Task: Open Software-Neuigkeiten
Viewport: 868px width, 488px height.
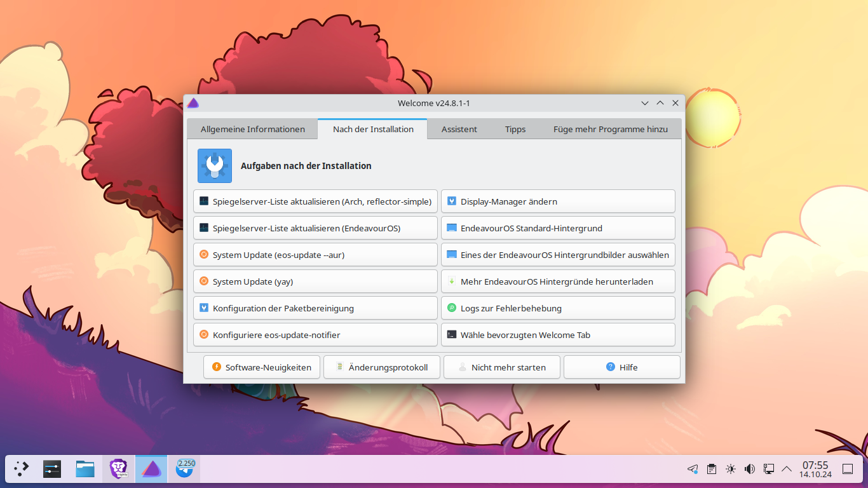Action: coord(262,367)
